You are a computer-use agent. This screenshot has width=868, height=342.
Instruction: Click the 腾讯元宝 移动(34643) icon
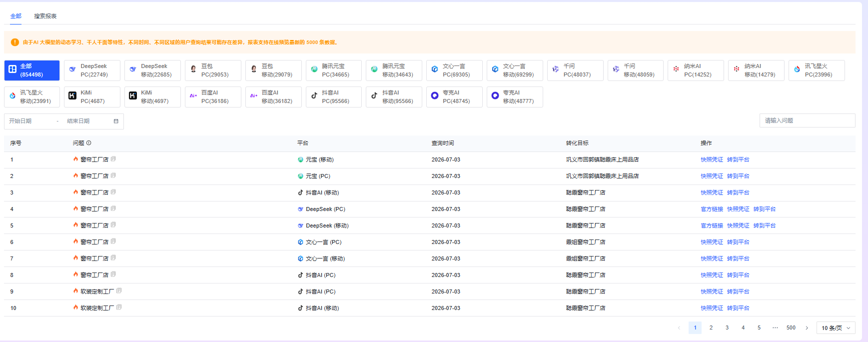(374, 69)
